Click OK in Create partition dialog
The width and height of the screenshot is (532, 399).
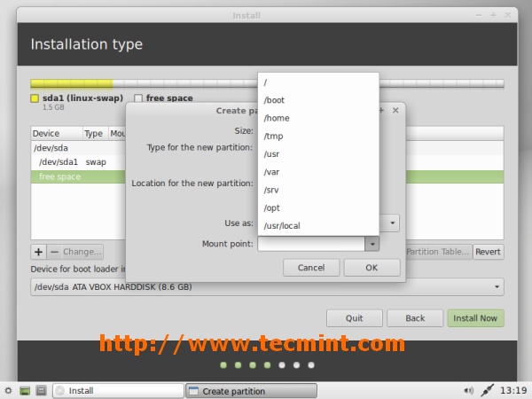pyautogui.click(x=372, y=268)
